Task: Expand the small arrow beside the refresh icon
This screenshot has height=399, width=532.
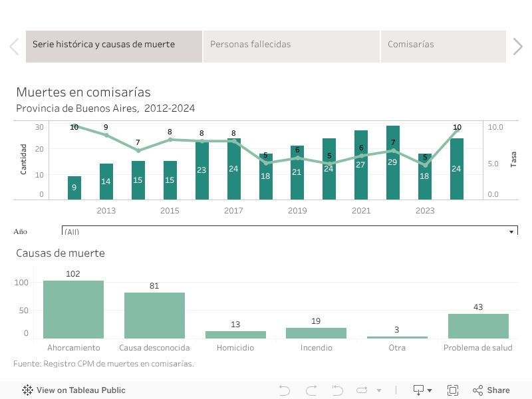Action: pyautogui.click(x=379, y=390)
